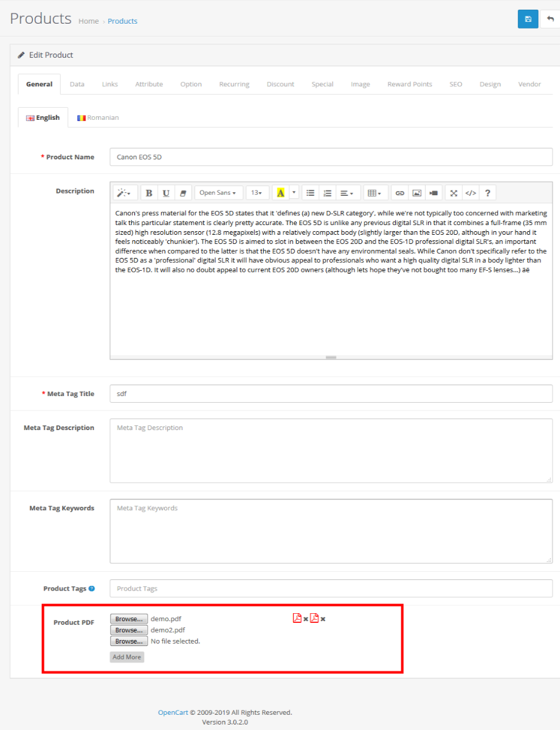Go to the Recurring tab
Viewport: 560px width, 730px height.
click(x=234, y=84)
